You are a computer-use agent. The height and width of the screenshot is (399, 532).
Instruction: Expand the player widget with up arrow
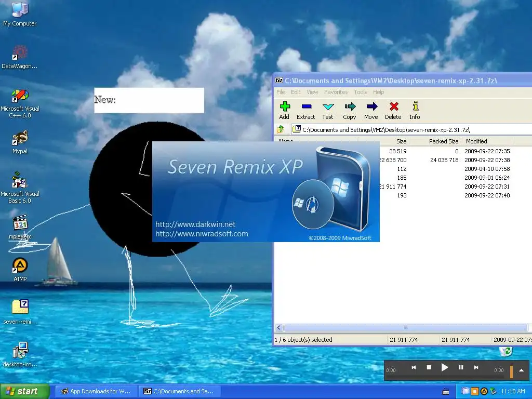point(521,370)
